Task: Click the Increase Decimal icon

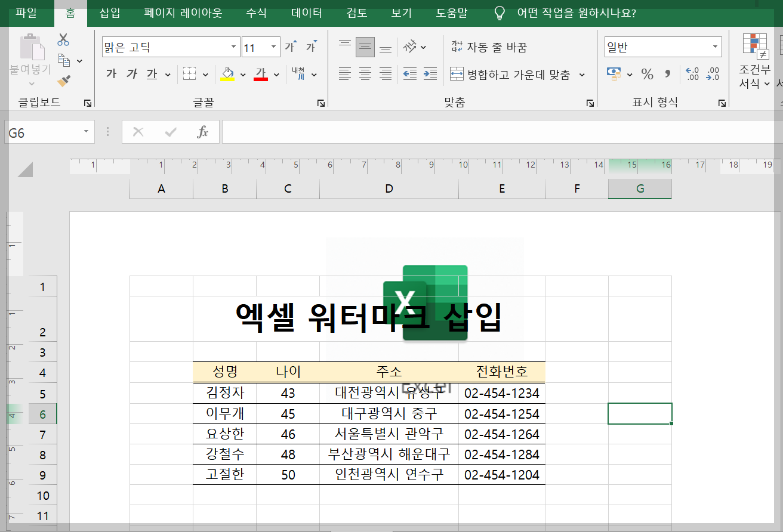Action: [693, 74]
